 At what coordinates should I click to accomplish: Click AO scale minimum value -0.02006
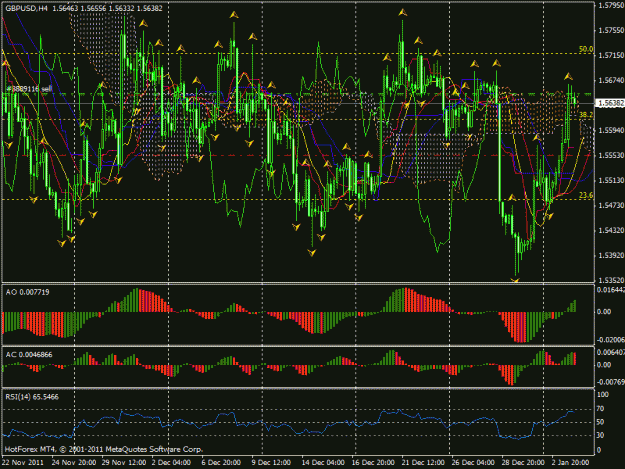(x=611, y=339)
